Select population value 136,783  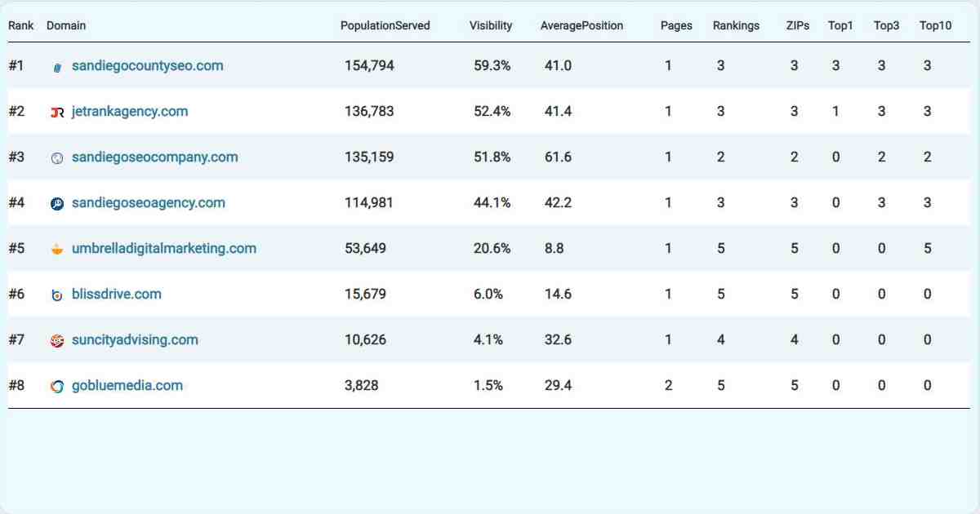pos(369,112)
